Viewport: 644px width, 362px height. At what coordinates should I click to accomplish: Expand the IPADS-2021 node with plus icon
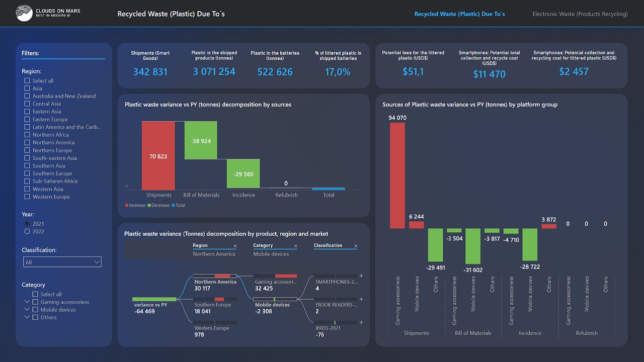point(361,322)
